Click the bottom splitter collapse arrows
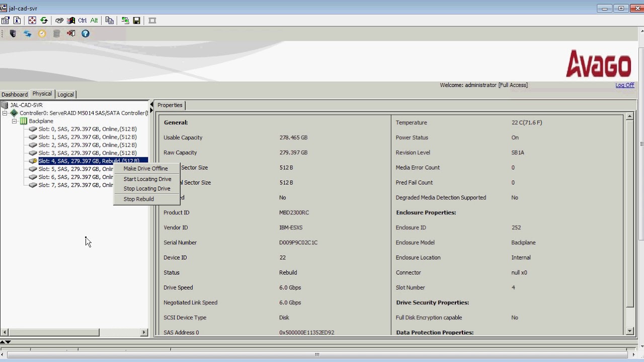Image resolution: width=644 pixels, height=362 pixels. (6, 342)
